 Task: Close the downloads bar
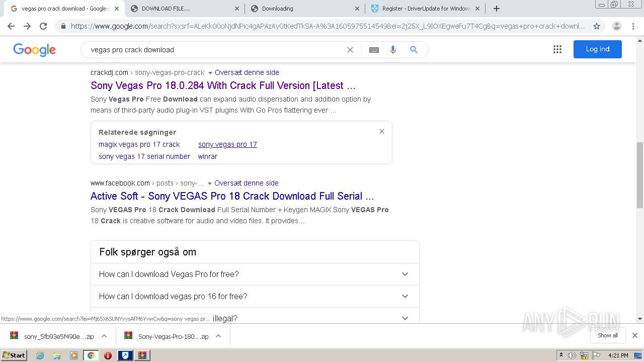[x=635, y=335]
